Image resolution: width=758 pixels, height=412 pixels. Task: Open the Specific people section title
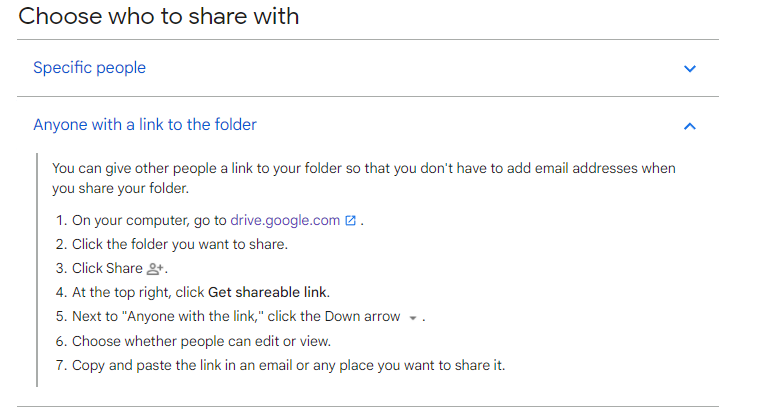click(89, 68)
